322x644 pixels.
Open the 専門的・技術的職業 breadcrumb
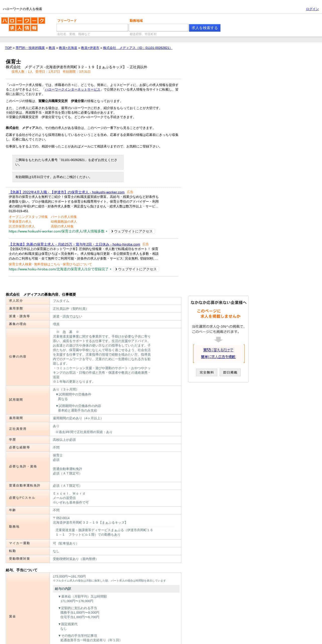[30, 48]
